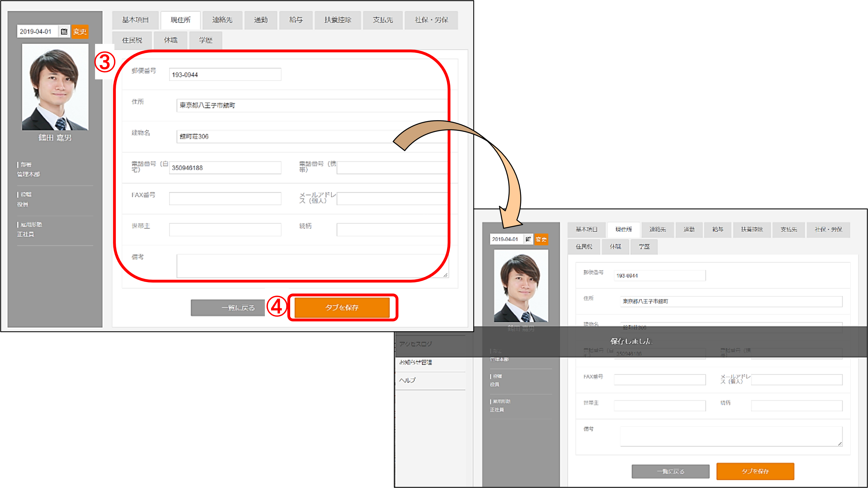Click the 住所 field with 東京都八王子市館町 in upper form
Image resolution: width=868 pixels, height=488 pixels.
313,106
